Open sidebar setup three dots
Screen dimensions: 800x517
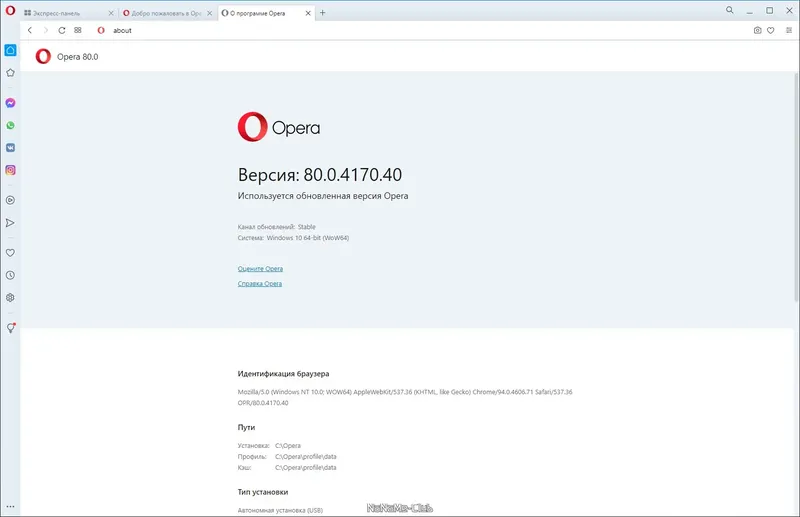10,507
